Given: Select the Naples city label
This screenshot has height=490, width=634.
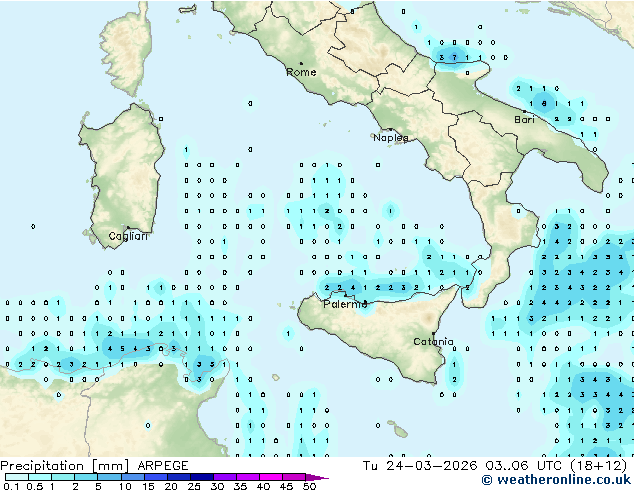Looking at the screenshot, I should point(391,138).
